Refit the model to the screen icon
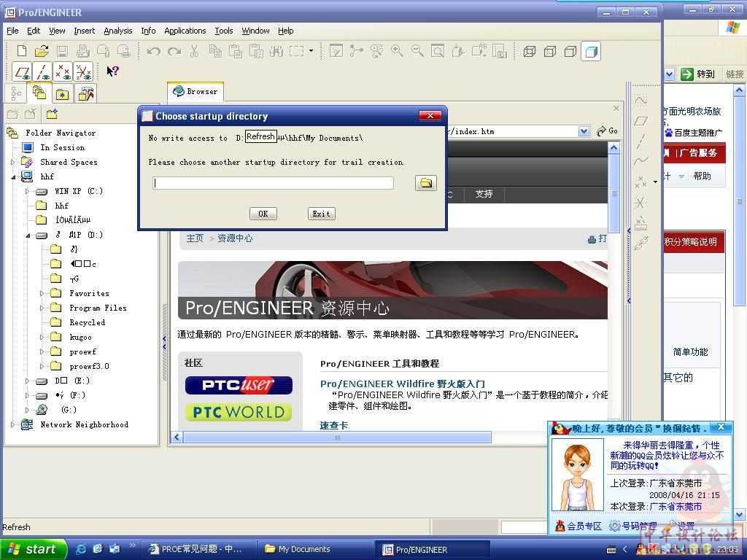 (438, 51)
